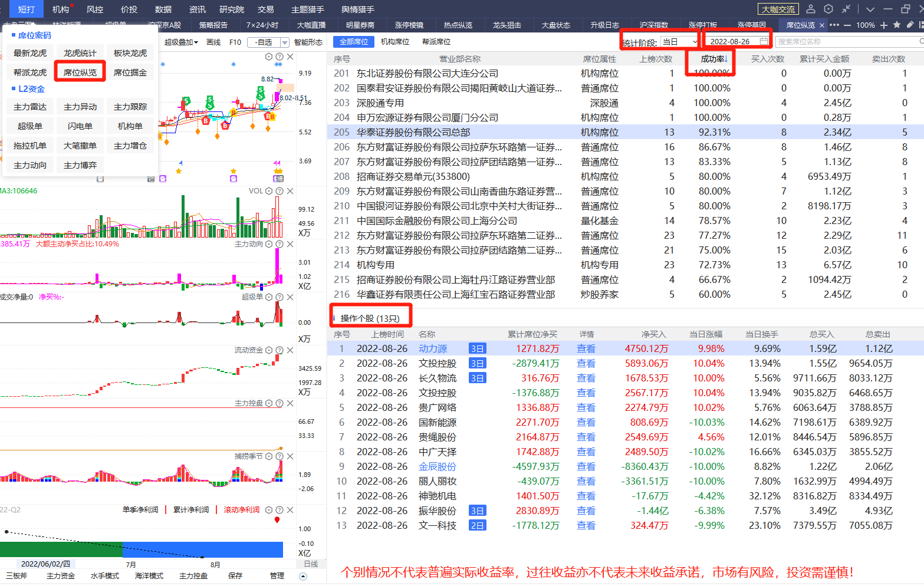Open the user account profile icon
Viewport: 924px width, 586px height.
[811, 9]
